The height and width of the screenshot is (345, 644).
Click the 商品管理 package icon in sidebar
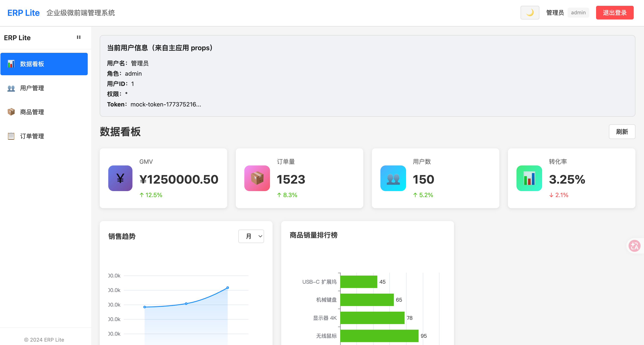point(11,112)
